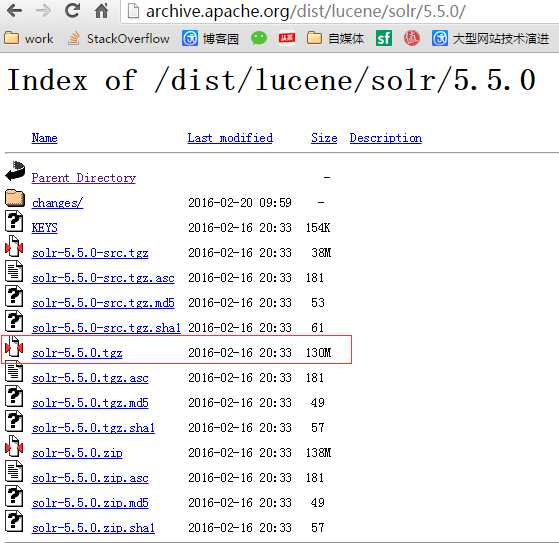
Task: Click the folder icon beside changes/
Action: (x=15, y=198)
